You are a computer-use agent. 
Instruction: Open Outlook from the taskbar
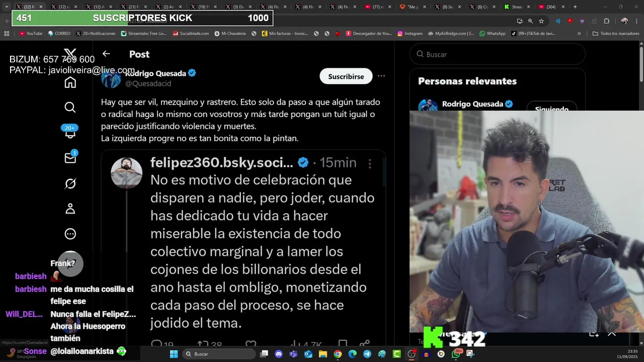308,354
